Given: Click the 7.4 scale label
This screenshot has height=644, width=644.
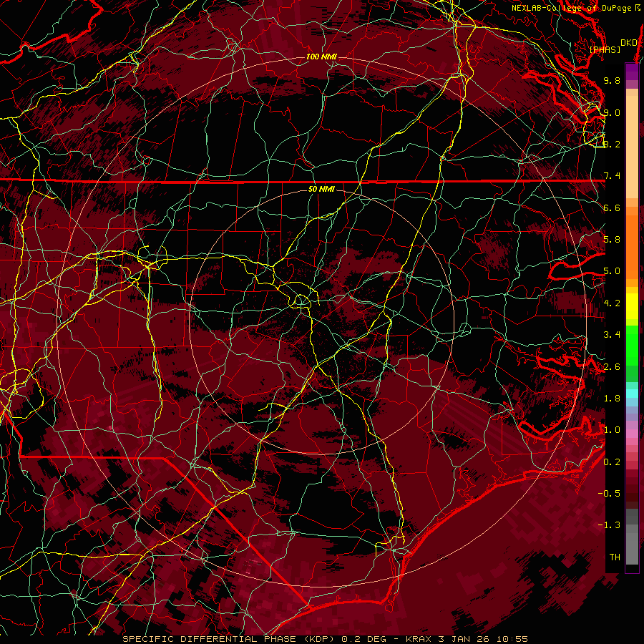Looking at the screenshot, I should click(x=612, y=176).
